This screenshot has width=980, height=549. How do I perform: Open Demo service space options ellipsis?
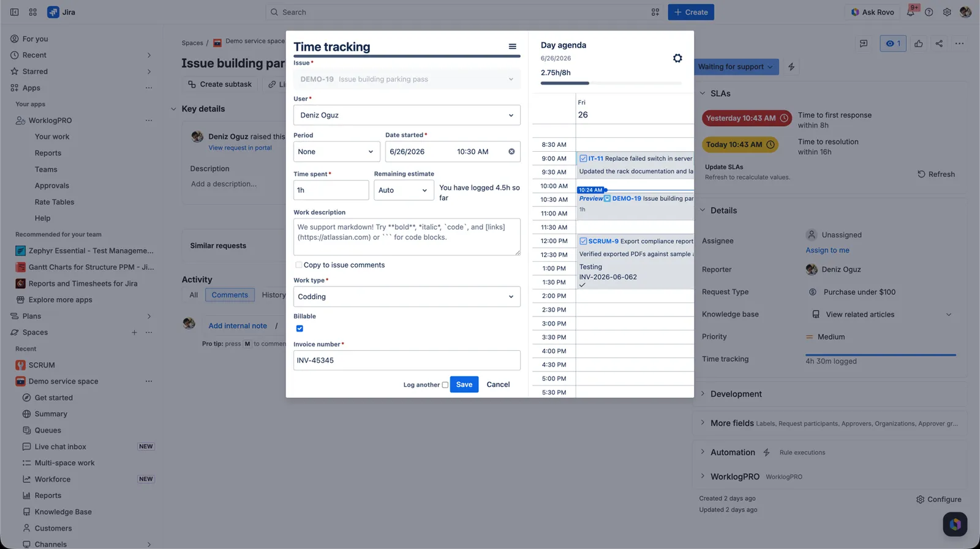149,381
